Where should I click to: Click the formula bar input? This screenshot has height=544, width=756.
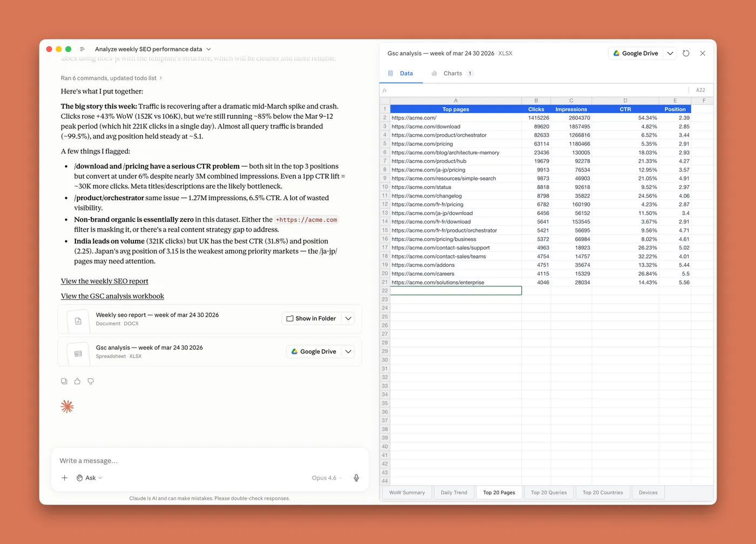(x=538, y=90)
